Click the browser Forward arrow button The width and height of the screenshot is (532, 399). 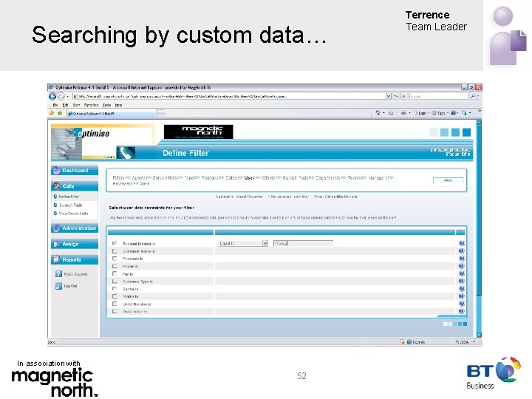[x=61, y=96]
